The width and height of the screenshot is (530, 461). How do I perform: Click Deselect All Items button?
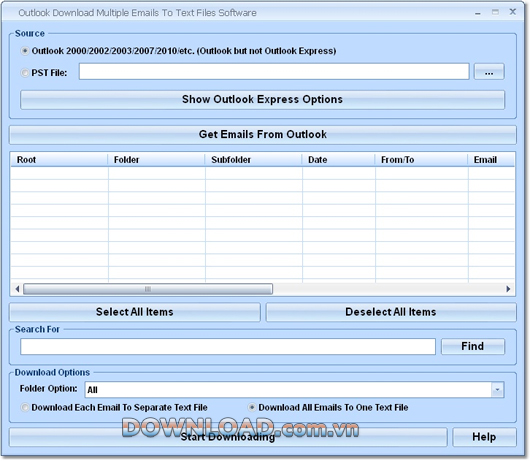pos(391,312)
